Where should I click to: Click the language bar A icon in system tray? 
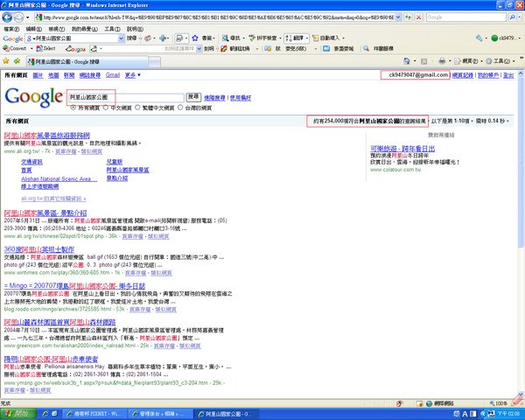point(465,414)
